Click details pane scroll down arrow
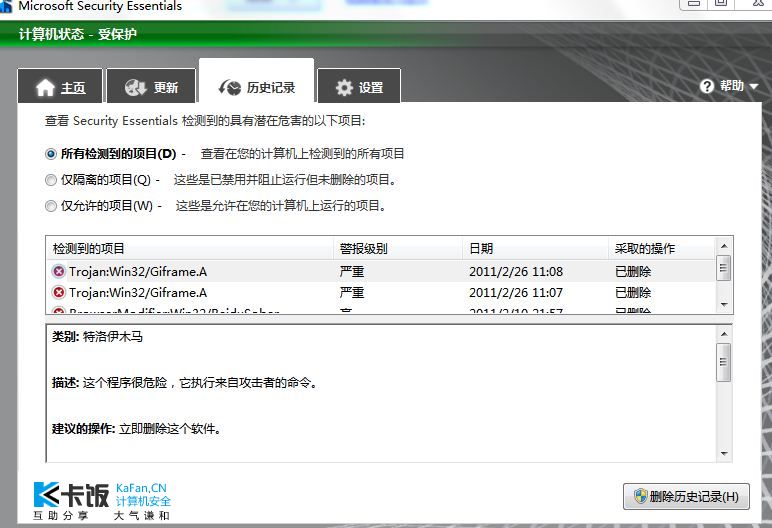 point(724,453)
